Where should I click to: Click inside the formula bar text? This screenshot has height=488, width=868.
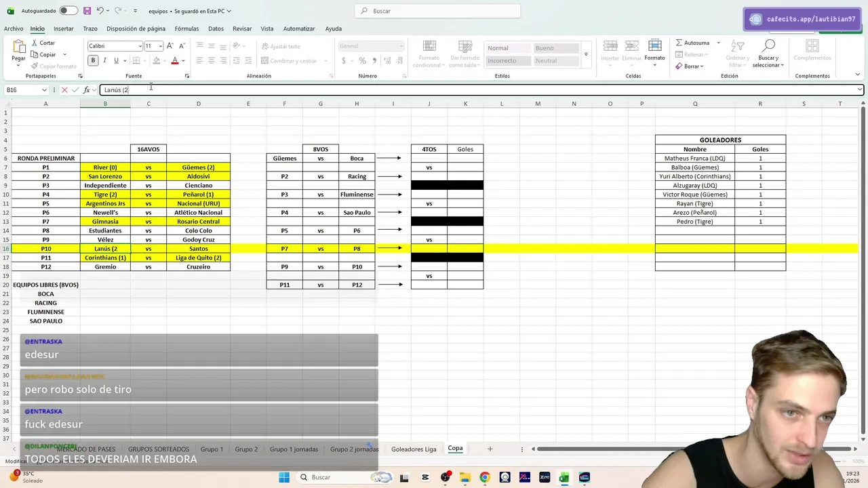[x=116, y=89]
